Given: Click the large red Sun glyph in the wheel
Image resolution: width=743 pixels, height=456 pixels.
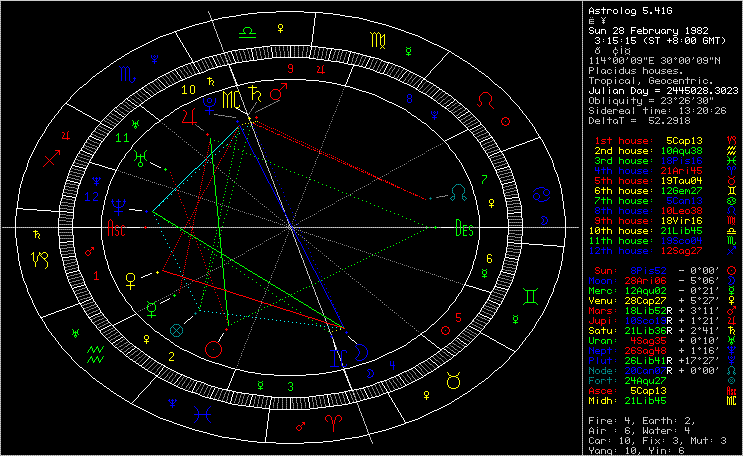Looking at the screenshot, I should coord(214,349).
